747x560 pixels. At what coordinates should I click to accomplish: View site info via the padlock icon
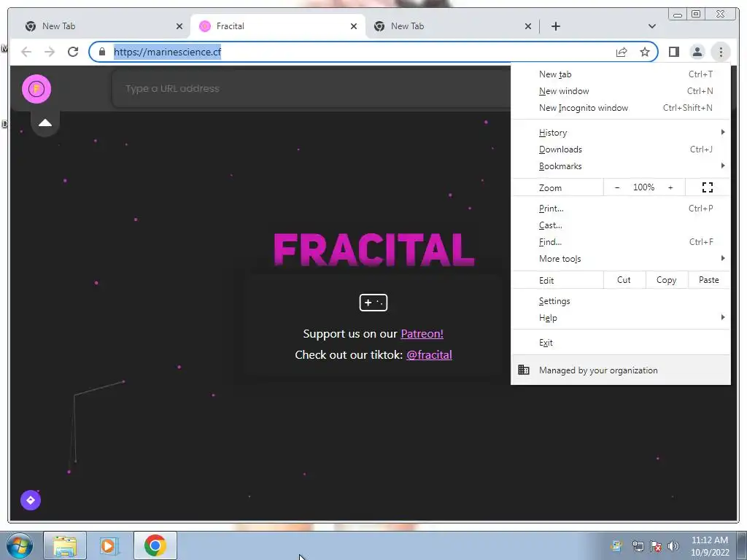[102, 52]
